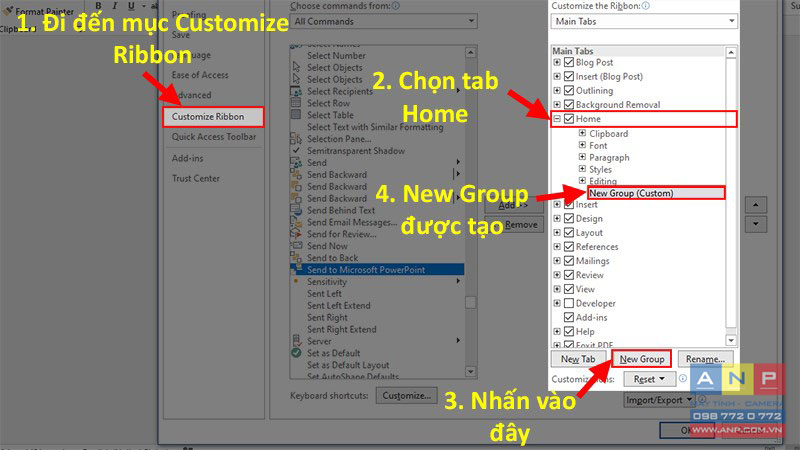The width and height of the screenshot is (800, 450).
Task: Toggle Bold in Word's ribbon
Action: click(x=99, y=6)
